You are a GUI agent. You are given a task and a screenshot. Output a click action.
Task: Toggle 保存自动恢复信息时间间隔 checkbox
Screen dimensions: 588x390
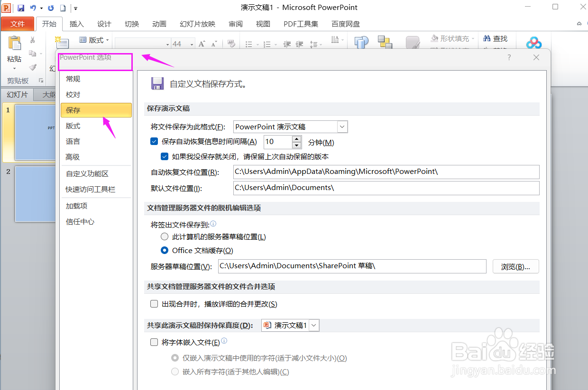pyautogui.click(x=154, y=141)
